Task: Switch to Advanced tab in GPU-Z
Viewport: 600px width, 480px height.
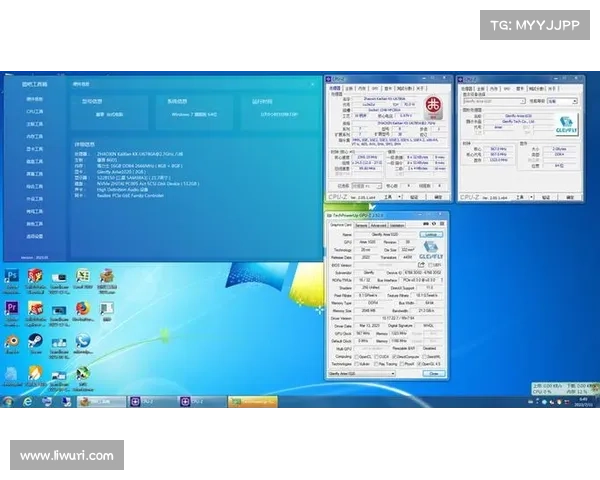Action: tap(378, 225)
